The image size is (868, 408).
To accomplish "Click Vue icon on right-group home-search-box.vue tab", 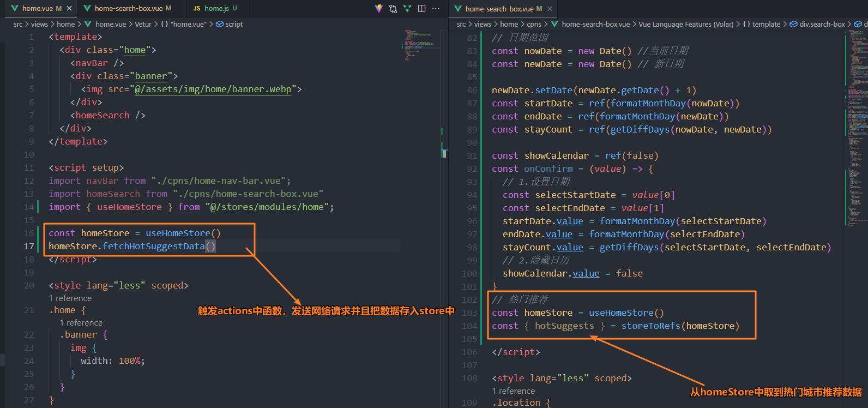I will coord(458,9).
